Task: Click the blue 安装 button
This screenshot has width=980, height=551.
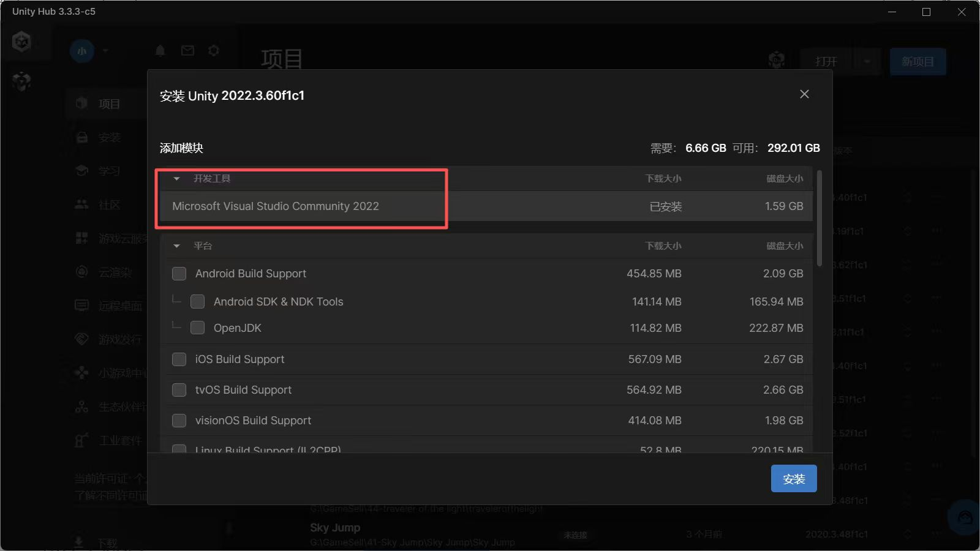Action: coord(793,479)
